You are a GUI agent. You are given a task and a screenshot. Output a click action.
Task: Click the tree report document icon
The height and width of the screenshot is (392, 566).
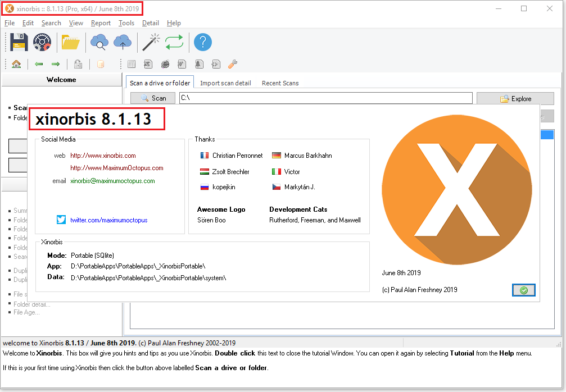(199, 64)
